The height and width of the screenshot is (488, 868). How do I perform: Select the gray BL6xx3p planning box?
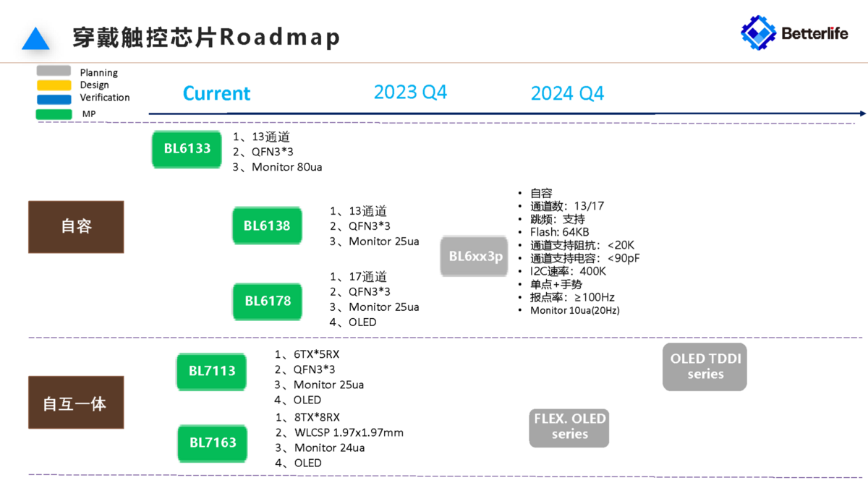(x=475, y=256)
